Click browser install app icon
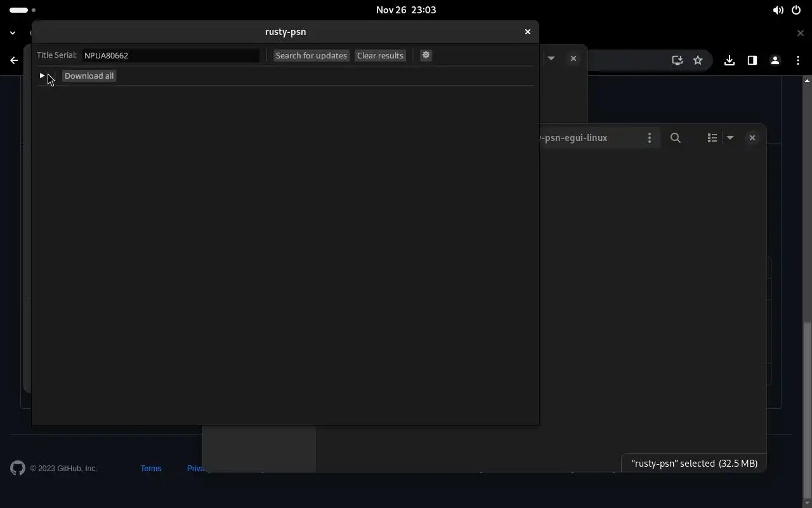Viewport: 812px width, 508px height. pyautogui.click(x=678, y=60)
